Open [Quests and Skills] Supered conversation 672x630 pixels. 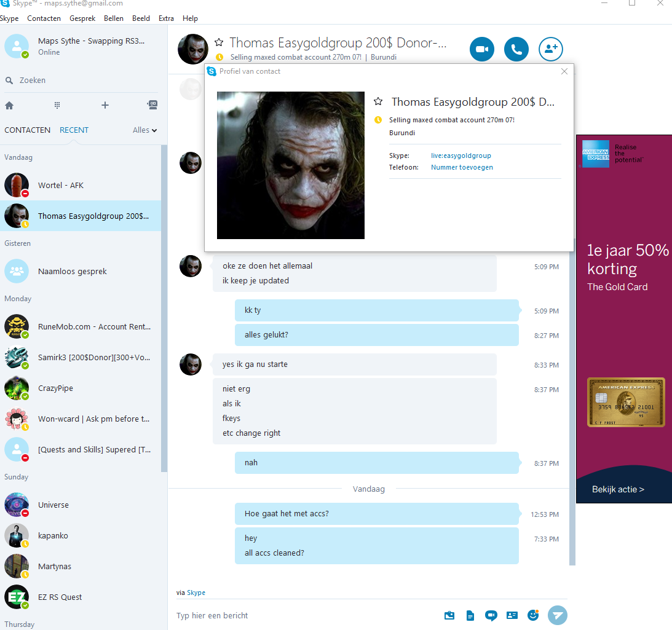[x=81, y=449]
